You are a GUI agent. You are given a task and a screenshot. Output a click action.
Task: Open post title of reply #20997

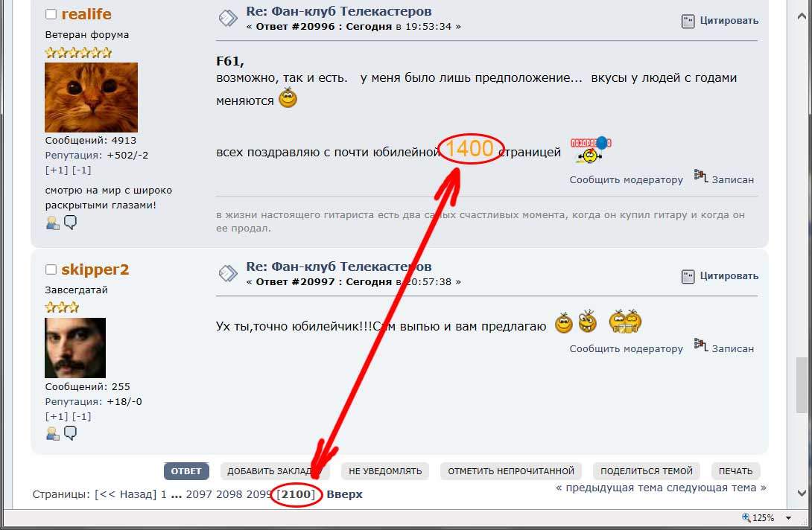(339, 266)
